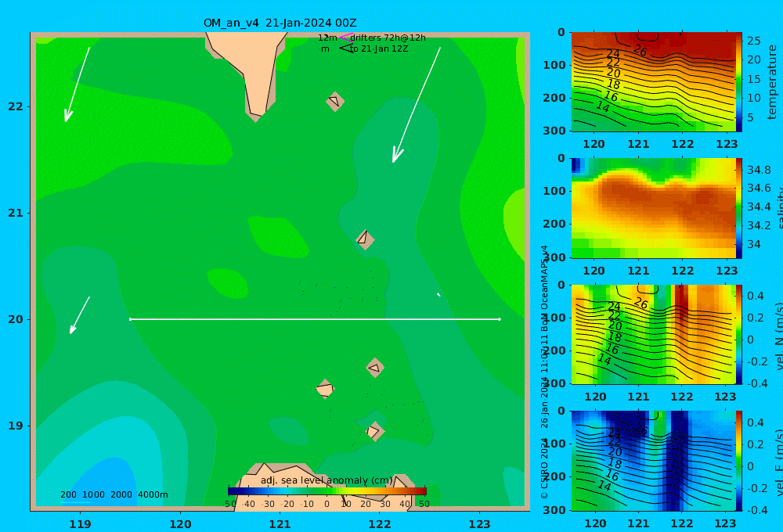Click the "to 21 Jan 12Z" legend text
Viewport: 783px width, 532px height.
[378, 49]
